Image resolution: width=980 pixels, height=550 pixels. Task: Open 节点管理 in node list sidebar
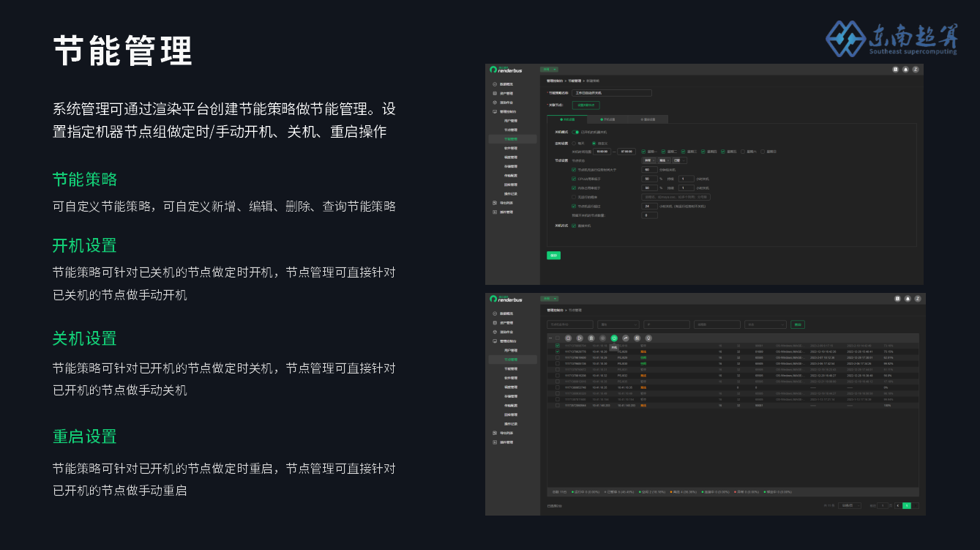(x=511, y=359)
